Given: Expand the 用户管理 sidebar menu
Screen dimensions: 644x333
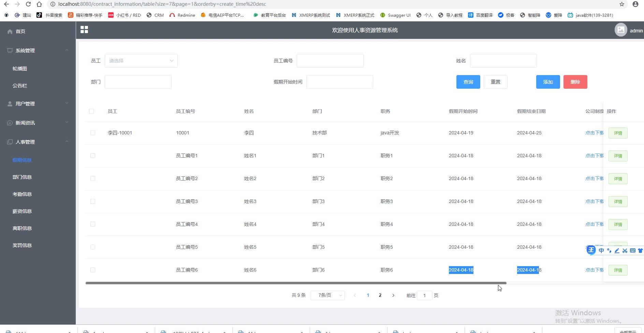Looking at the screenshot, I should click(38, 103).
